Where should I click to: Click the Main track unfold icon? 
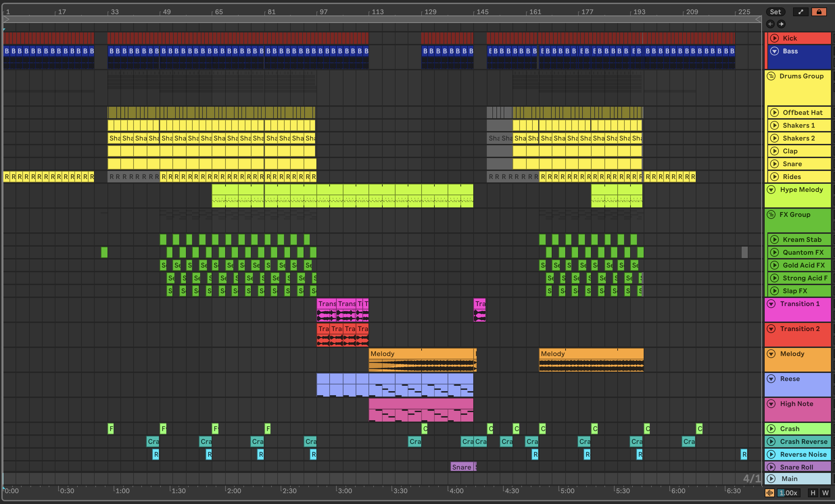pos(771,479)
